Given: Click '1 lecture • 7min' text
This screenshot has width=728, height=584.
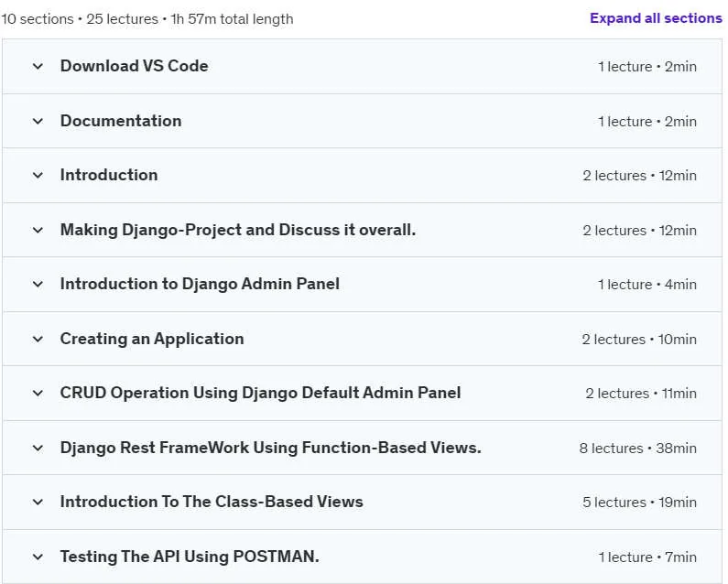Looking at the screenshot, I should pyautogui.click(x=647, y=557).
